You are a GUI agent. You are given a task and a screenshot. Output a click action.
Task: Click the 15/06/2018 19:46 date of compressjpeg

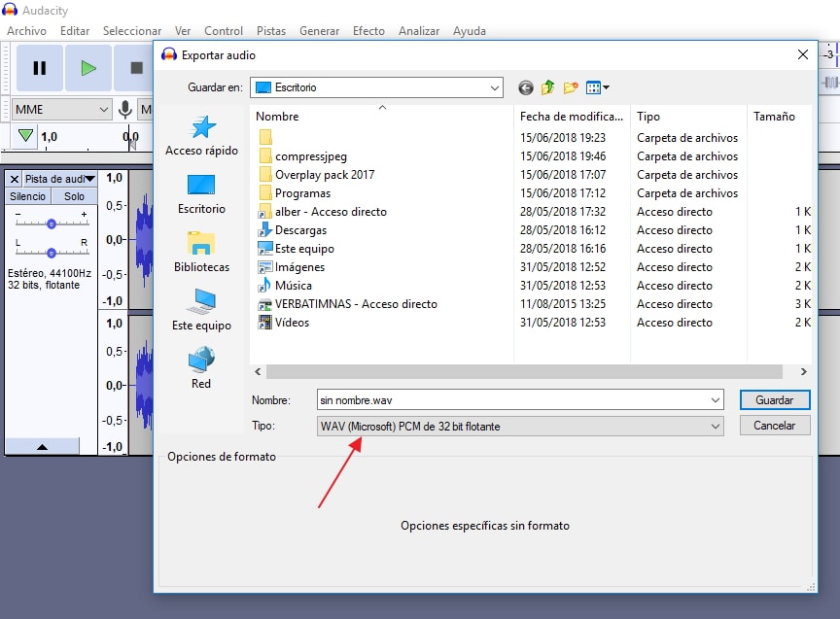(563, 156)
